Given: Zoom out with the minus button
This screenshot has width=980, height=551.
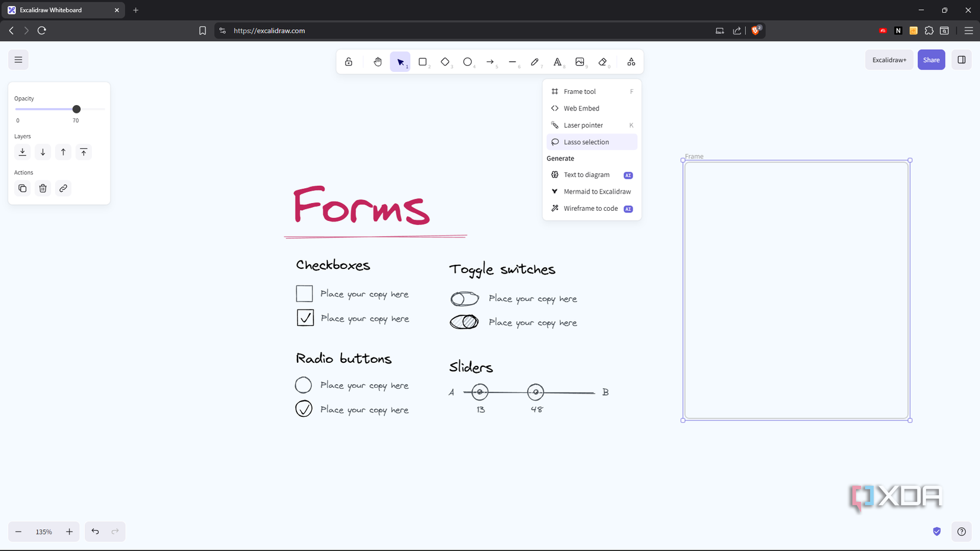Looking at the screenshot, I should click(18, 531).
